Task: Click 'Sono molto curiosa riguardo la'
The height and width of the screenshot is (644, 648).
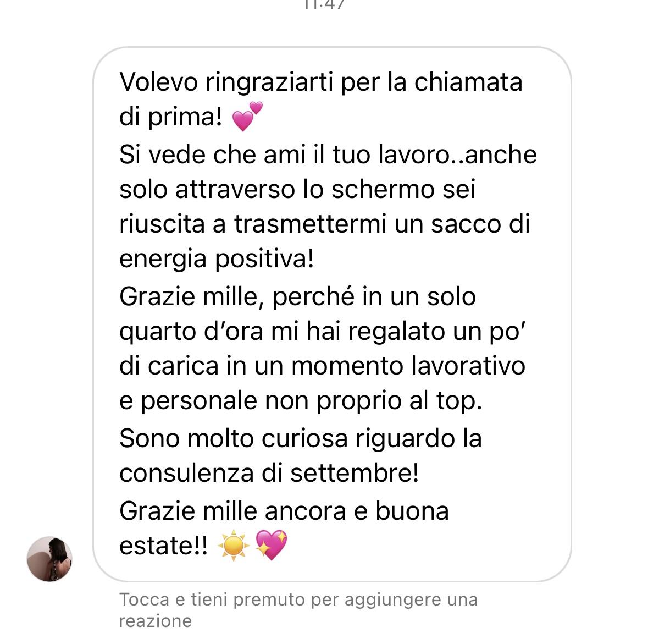Action: click(x=301, y=438)
